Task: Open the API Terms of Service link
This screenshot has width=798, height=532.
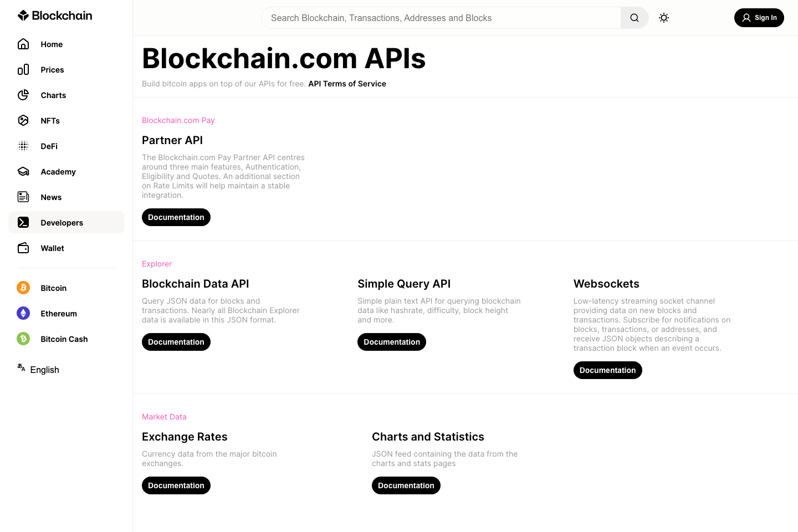Action: (x=347, y=84)
